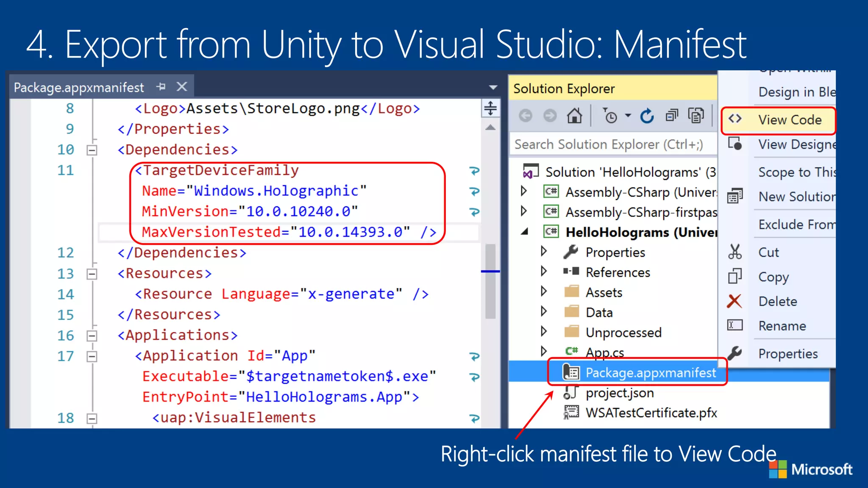Image resolution: width=868 pixels, height=488 pixels.
Task: Click the Windows.Holographic attribute value
Action: 276,191
